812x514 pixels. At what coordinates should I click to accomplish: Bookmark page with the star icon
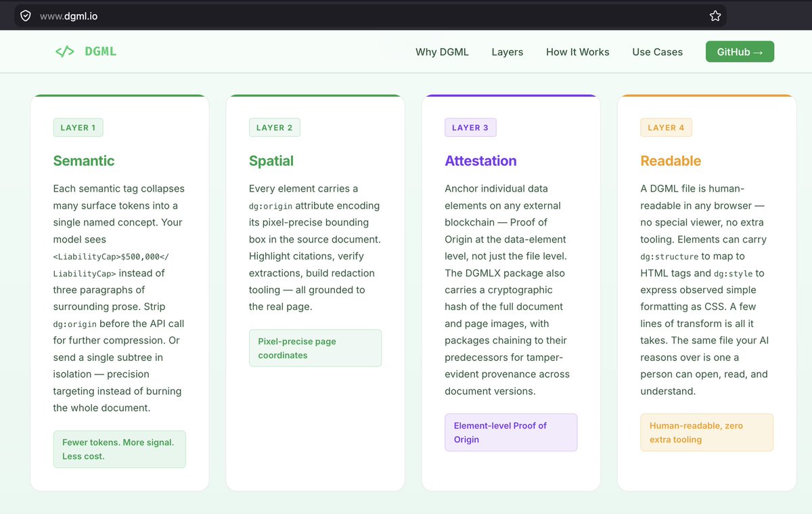click(x=715, y=16)
